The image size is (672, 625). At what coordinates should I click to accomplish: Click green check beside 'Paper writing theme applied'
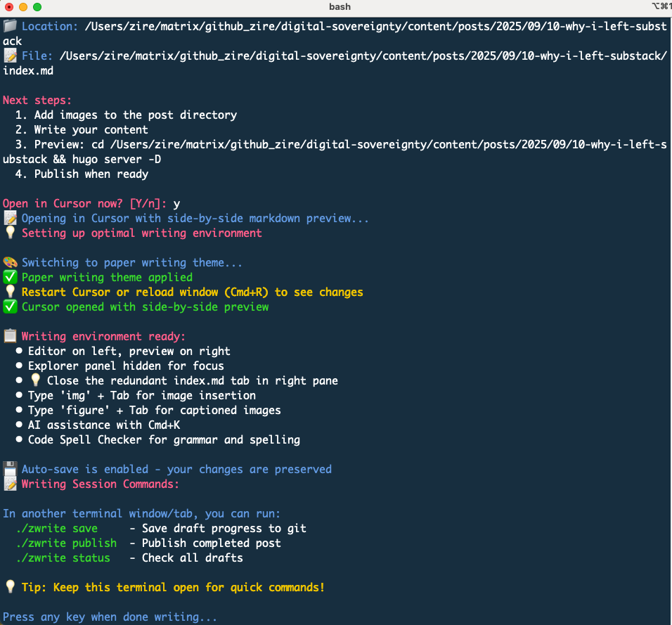10,278
